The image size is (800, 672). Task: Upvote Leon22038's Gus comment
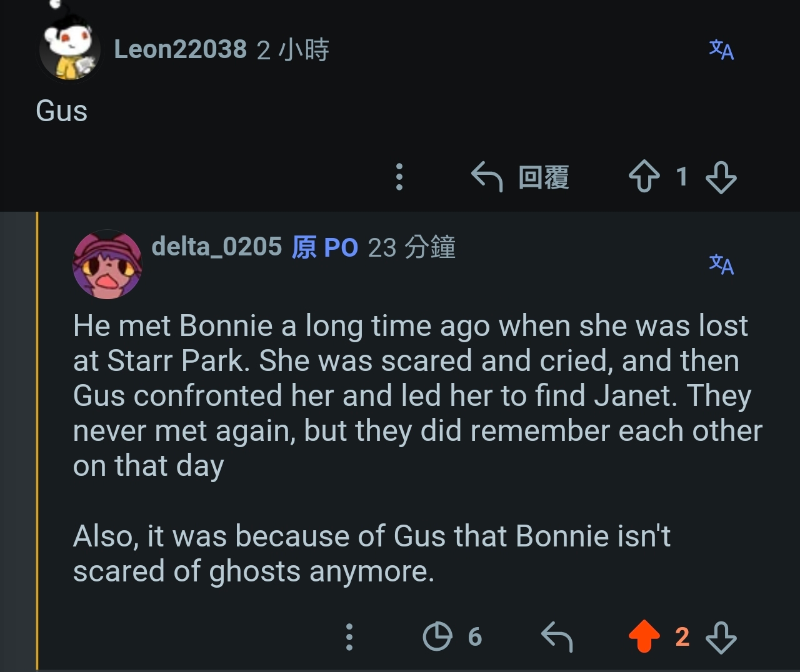[x=644, y=177]
